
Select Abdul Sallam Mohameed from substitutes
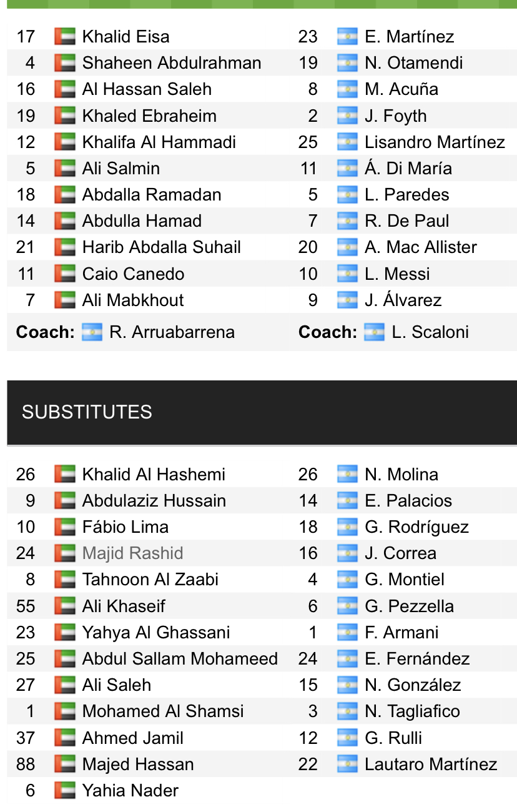pos(180,658)
